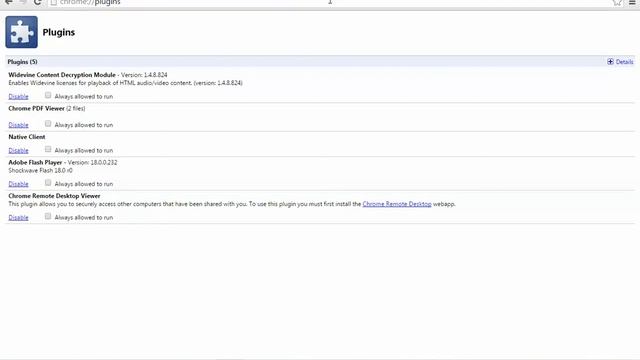Click Adobe Flash Player name
This screenshot has height=360, width=640.
tap(35, 162)
